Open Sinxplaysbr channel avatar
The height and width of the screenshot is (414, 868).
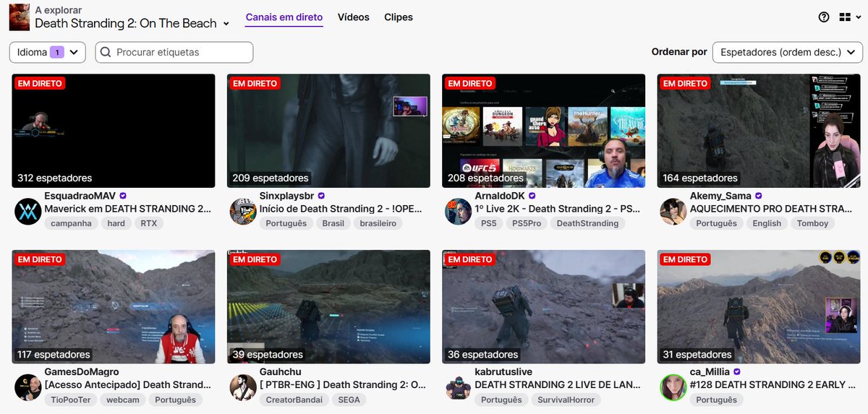tap(243, 211)
